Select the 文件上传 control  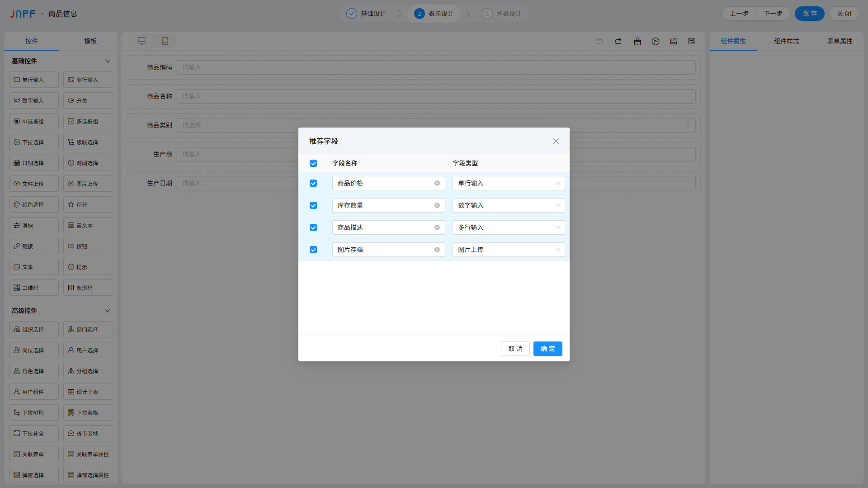pos(34,184)
